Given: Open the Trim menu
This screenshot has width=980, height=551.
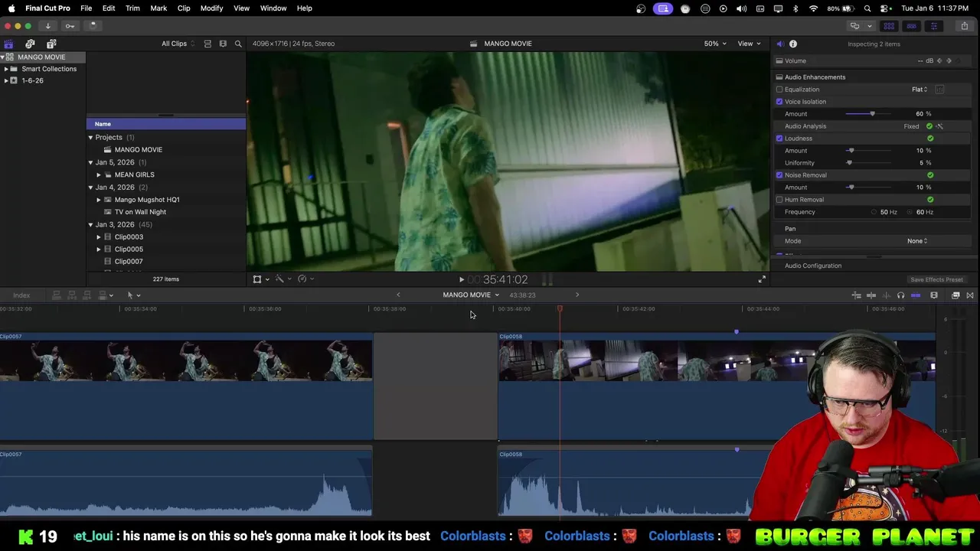Looking at the screenshot, I should (132, 8).
